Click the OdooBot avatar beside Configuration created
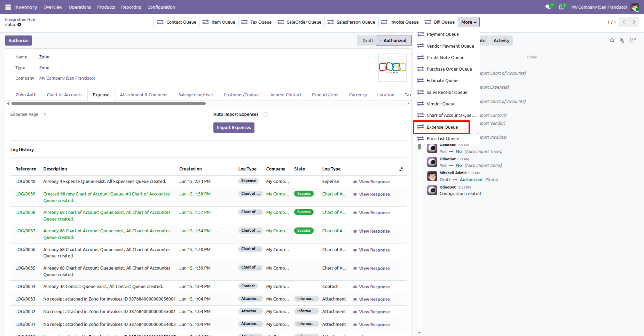The height and width of the screenshot is (336, 644). click(x=432, y=190)
